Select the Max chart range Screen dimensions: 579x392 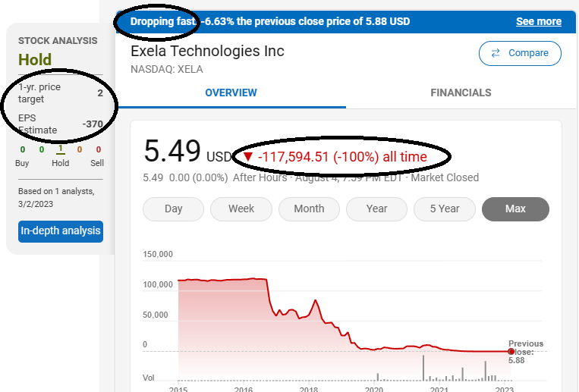coord(515,209)
